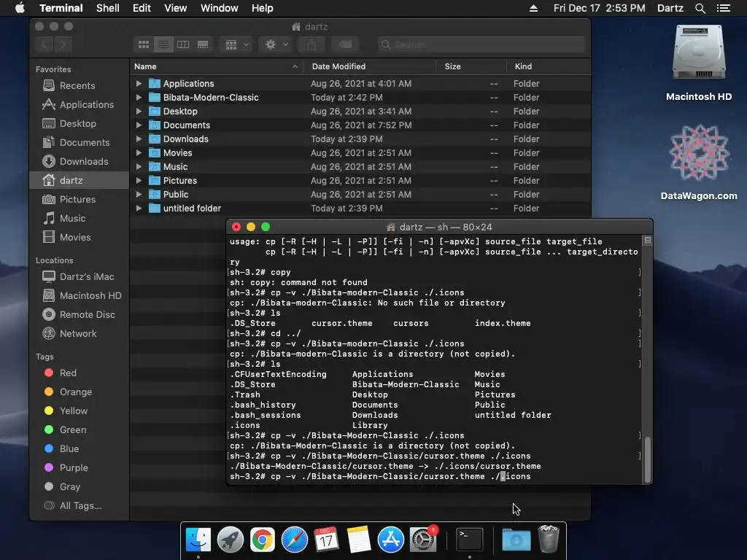Switch Finder to icon view
This screenshot has width=747, height=560.
point(144,44)
